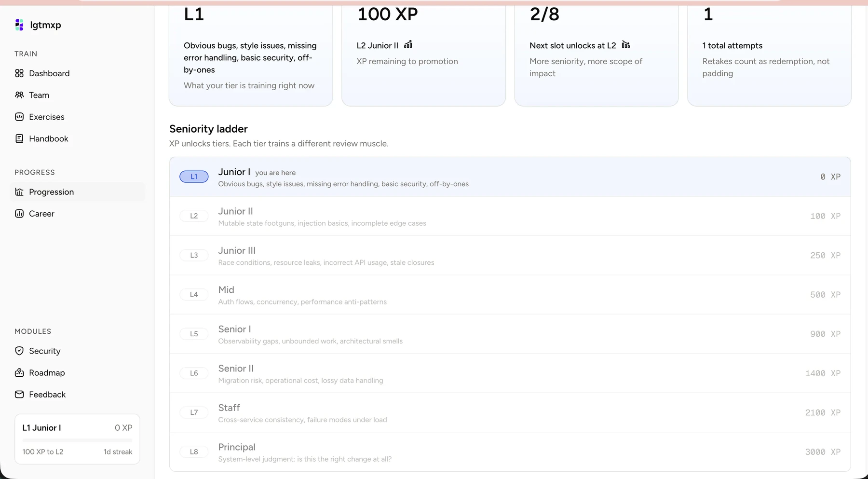Click the Staff tier title
The height and width of the screenshot is (479, 868).
[229, 408]
